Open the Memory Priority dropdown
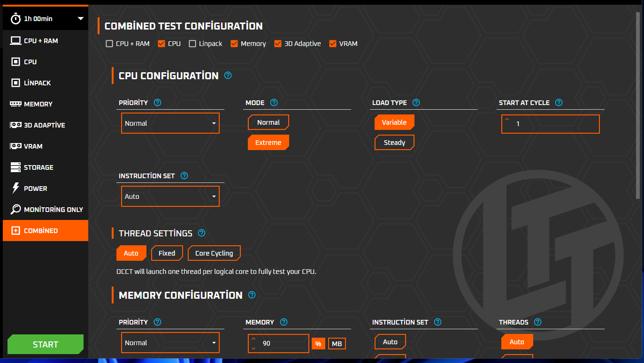 click(170, 343)
